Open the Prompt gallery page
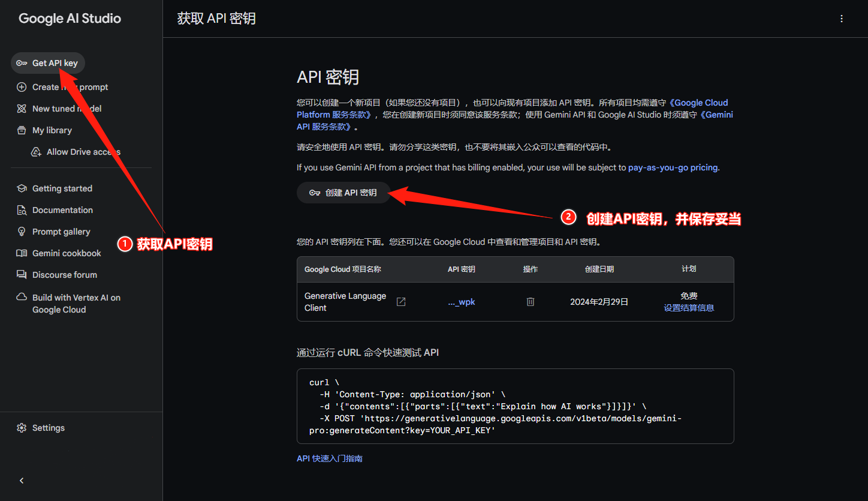Image resolution: width=868 pixels, height=501 pixels. 61,232
